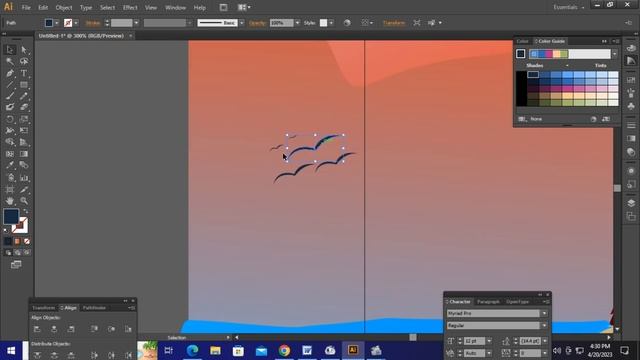Open harmony rules dropdown in Color Guide
This screenshot has height=360, width=640.
(614, 54)
